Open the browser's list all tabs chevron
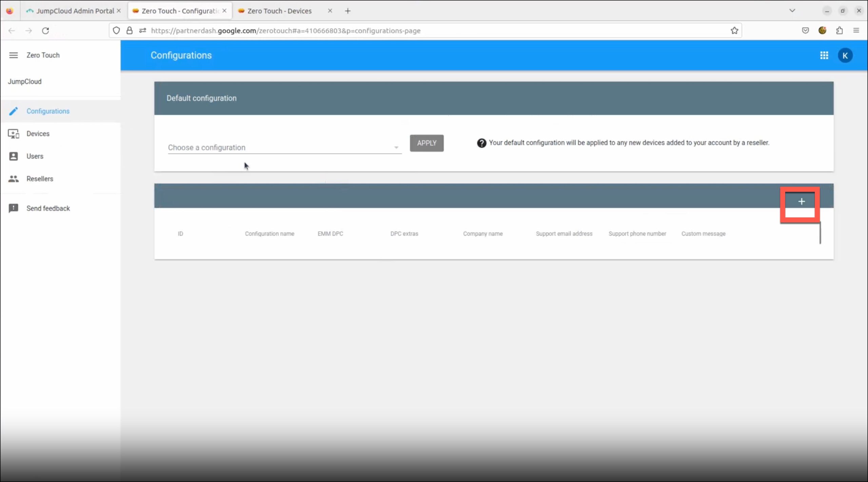 (792, 11)
